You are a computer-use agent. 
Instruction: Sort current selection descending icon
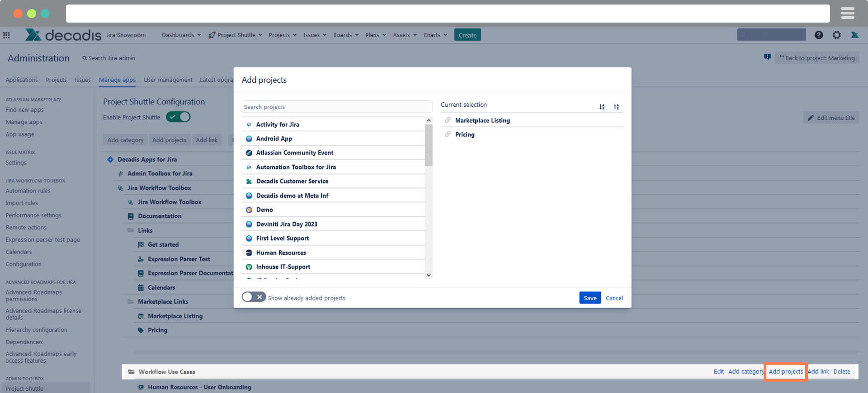pyautogui.click(x=616, y=107)
